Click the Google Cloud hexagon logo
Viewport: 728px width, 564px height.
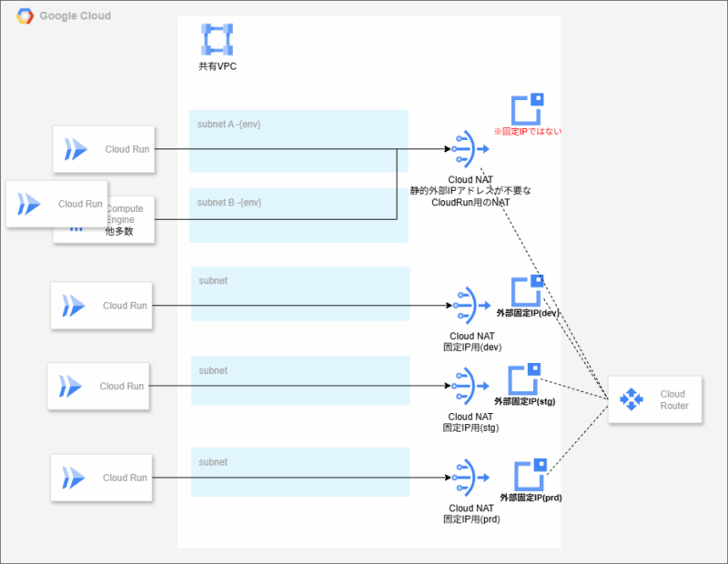pos(25,15)
